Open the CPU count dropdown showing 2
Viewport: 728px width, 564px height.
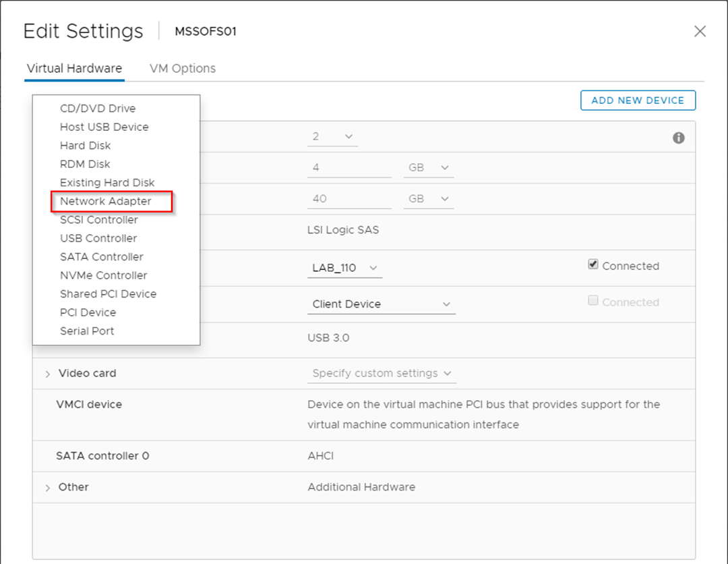pyautogui.click(x=332, y=136)
